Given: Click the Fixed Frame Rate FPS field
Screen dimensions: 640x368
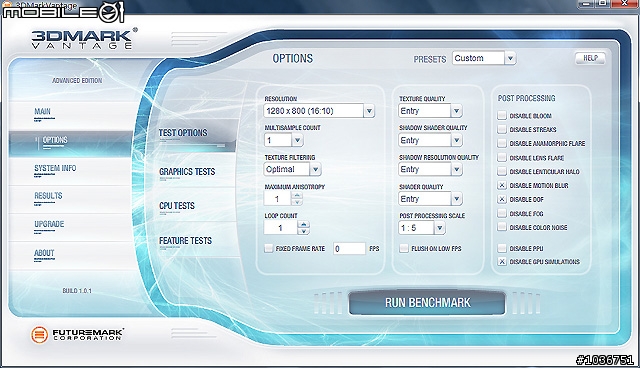Looking at the screenshot, I should tap(349, 248).
